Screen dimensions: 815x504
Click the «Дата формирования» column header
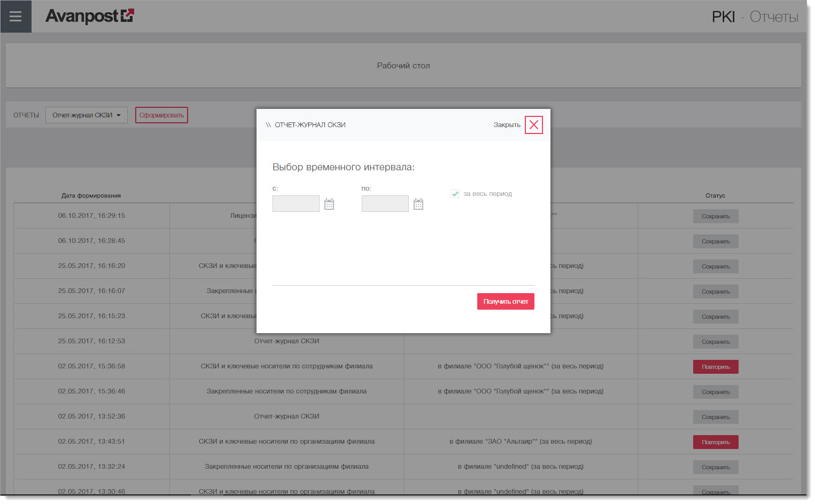click(x=91, y=195)
